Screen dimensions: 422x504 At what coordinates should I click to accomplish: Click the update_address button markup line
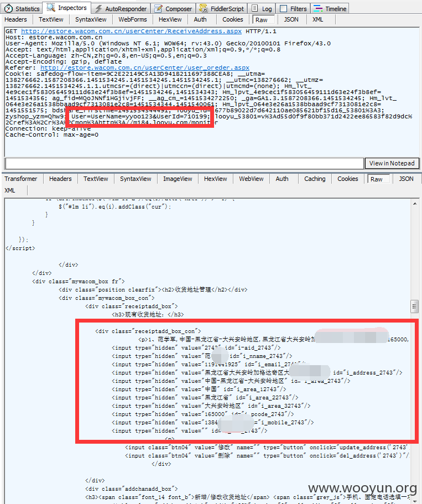coord(267,448)
